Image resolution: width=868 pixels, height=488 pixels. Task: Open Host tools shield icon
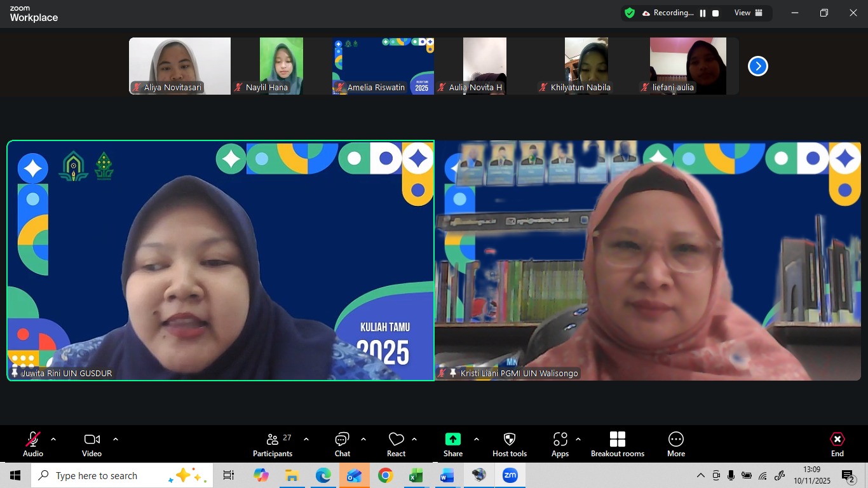coord(509,444)
